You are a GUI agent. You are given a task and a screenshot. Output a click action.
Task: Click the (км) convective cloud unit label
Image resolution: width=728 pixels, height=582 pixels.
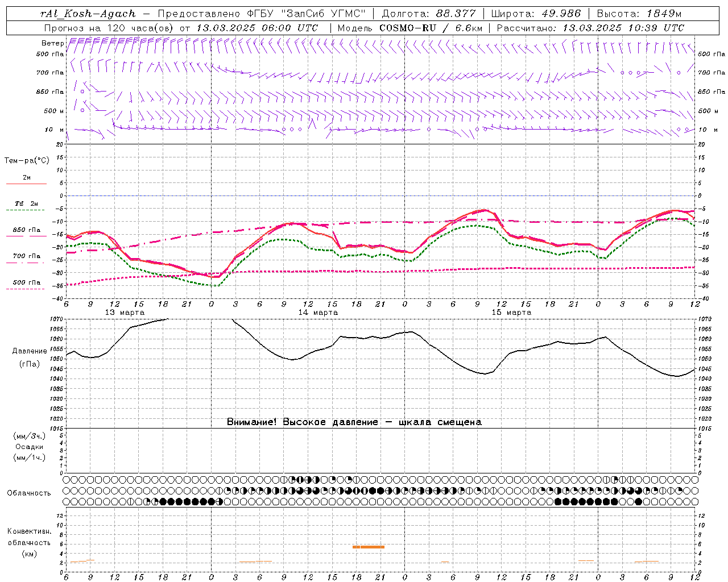coord(29,554)
